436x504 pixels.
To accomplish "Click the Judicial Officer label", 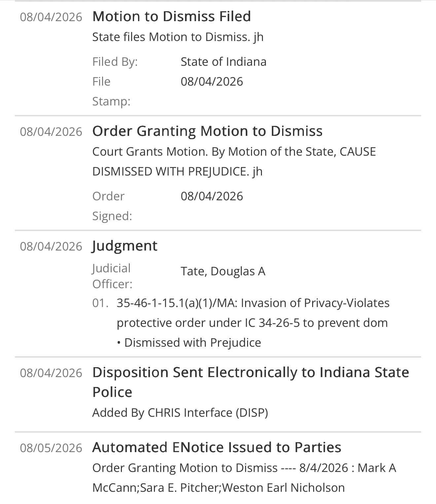I will [112, 276].
